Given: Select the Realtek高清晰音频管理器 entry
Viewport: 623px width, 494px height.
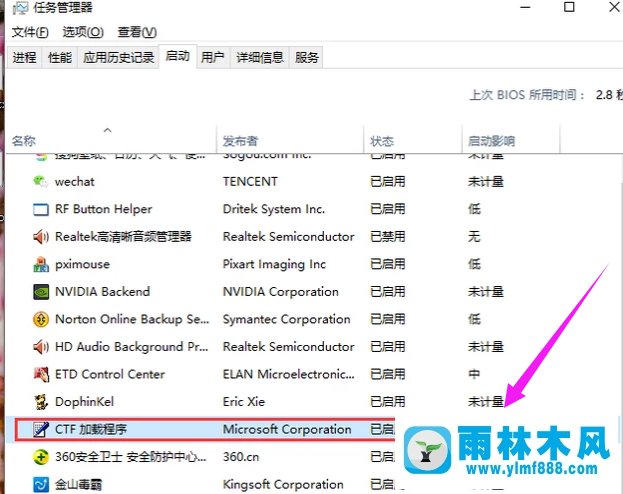Looking at the screenshot, I should [x=123, y=237].
